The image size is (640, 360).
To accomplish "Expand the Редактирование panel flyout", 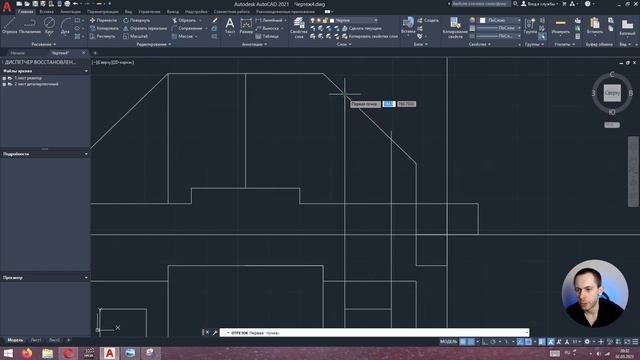I will (x=154, y=44).
